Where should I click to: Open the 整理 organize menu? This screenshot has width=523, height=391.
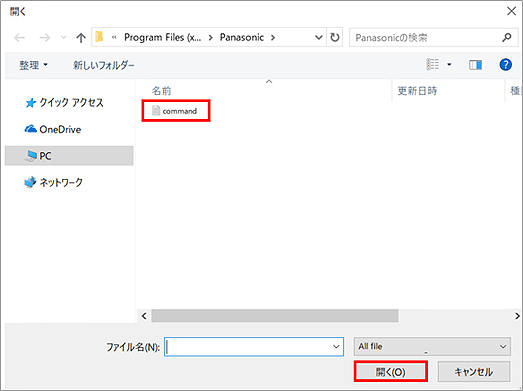(x=33, y=65)
